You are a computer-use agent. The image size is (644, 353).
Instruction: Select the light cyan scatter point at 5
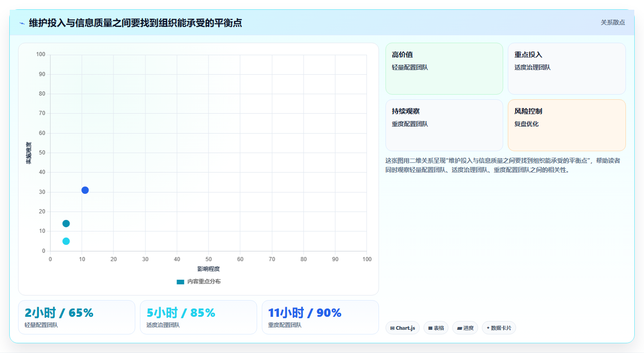[66, 241]
